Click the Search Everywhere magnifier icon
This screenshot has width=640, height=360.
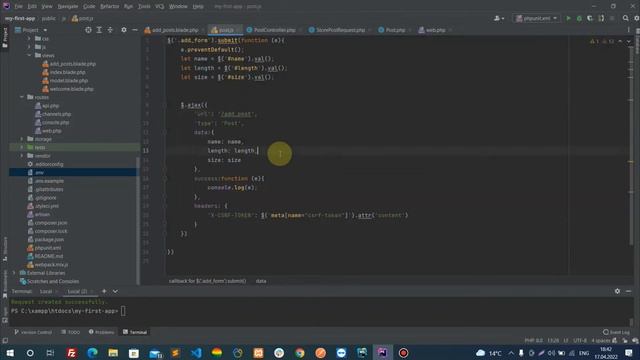coord(626,18)
